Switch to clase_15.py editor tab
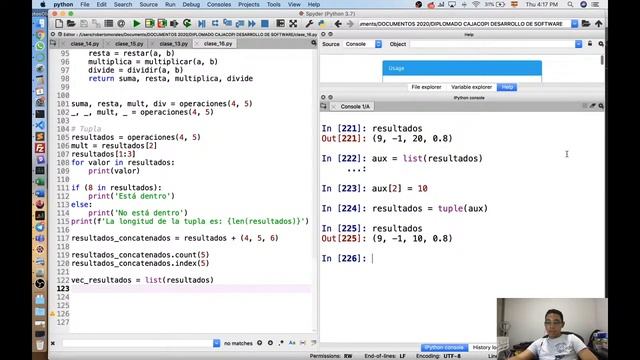The image size is (640, 360). 129,43
